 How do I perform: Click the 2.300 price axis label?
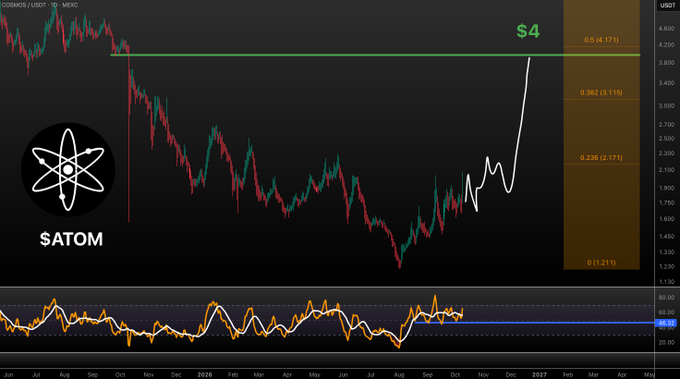[666, 153]
